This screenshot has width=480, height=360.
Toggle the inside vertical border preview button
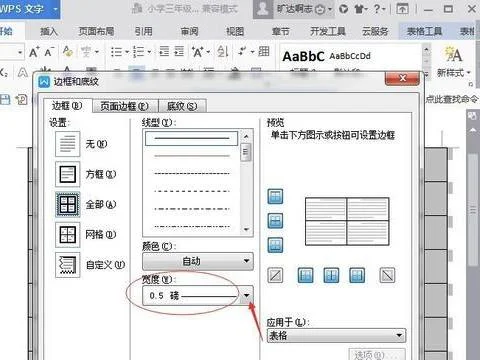coord(331,275)
